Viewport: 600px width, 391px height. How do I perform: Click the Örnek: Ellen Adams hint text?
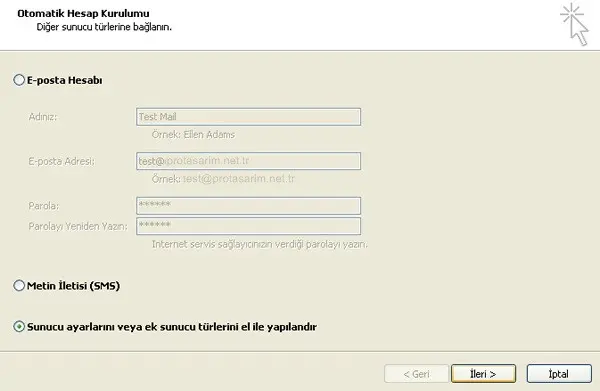coord(193,135)
